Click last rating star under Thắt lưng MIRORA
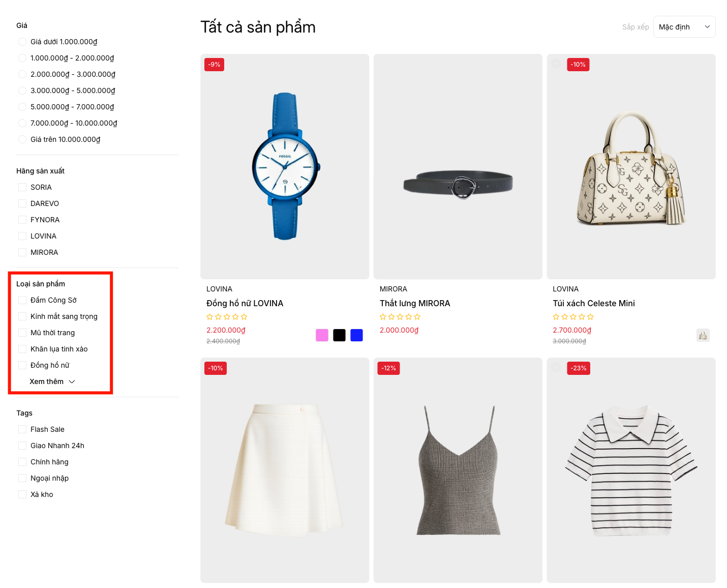The width and height of the screenshot is (727, 588). [x=417, y=317]
